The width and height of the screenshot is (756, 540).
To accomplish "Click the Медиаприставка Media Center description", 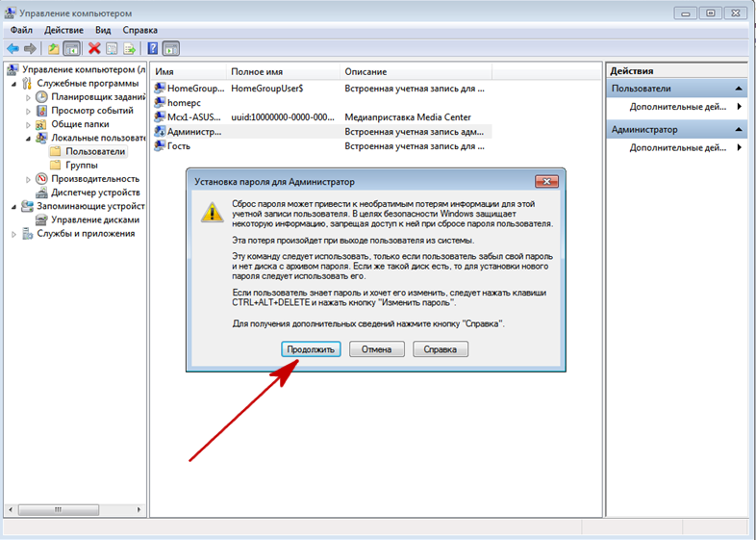I will click(x=408, y=116).
